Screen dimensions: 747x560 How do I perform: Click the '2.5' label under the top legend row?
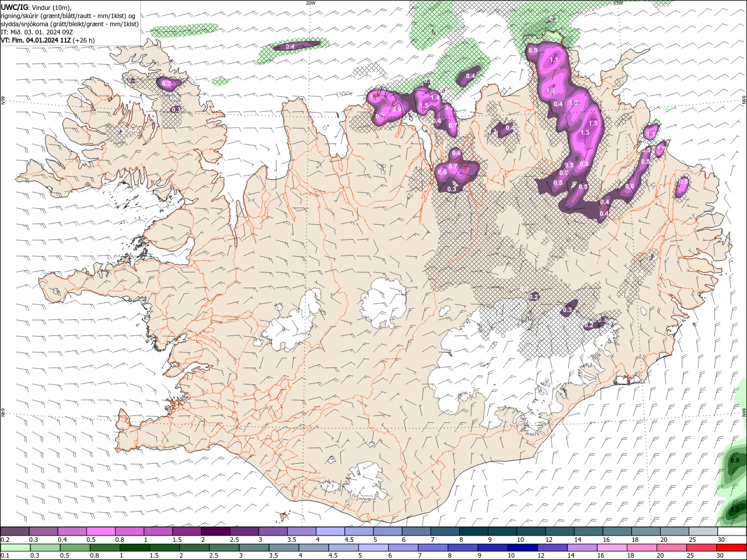tap(234, 540)
